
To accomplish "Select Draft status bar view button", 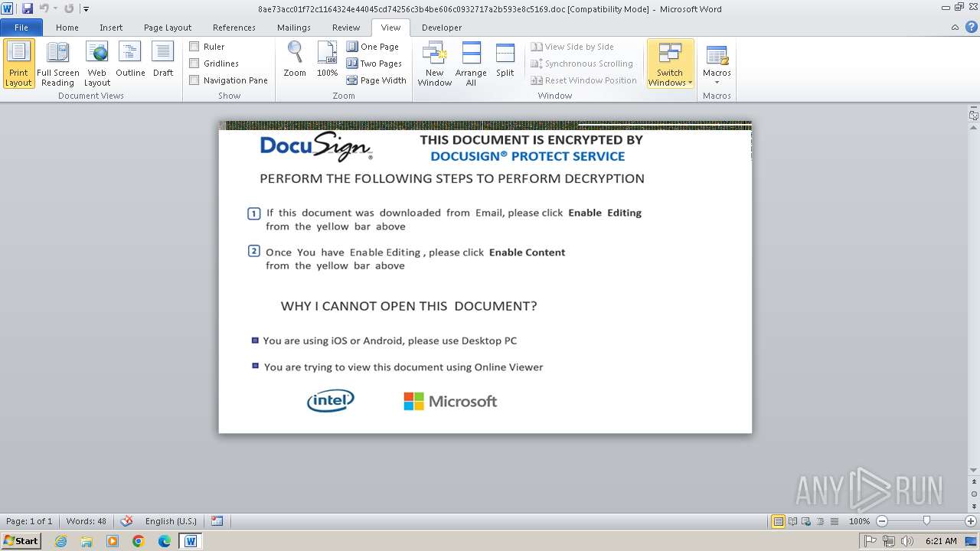I will 834,521.
